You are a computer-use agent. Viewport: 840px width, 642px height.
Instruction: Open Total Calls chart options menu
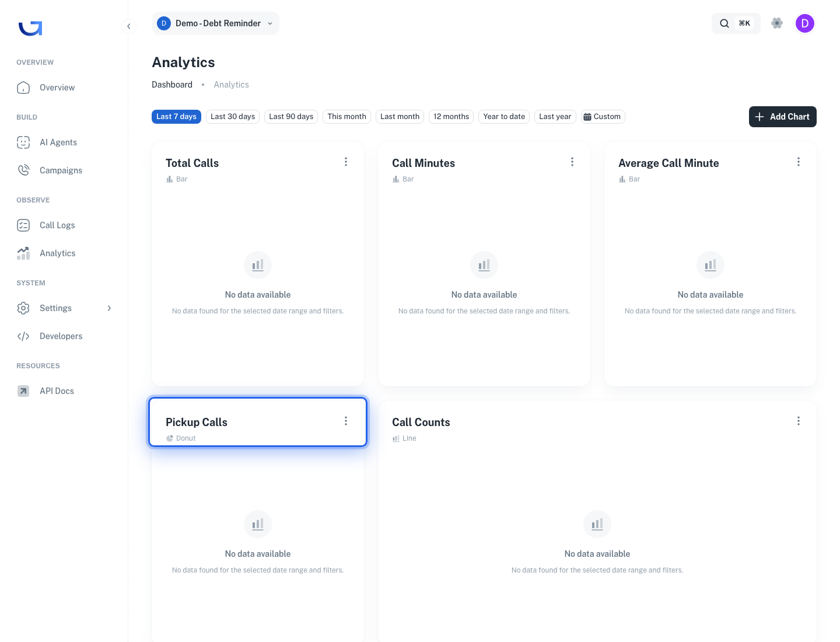(346, 162)
